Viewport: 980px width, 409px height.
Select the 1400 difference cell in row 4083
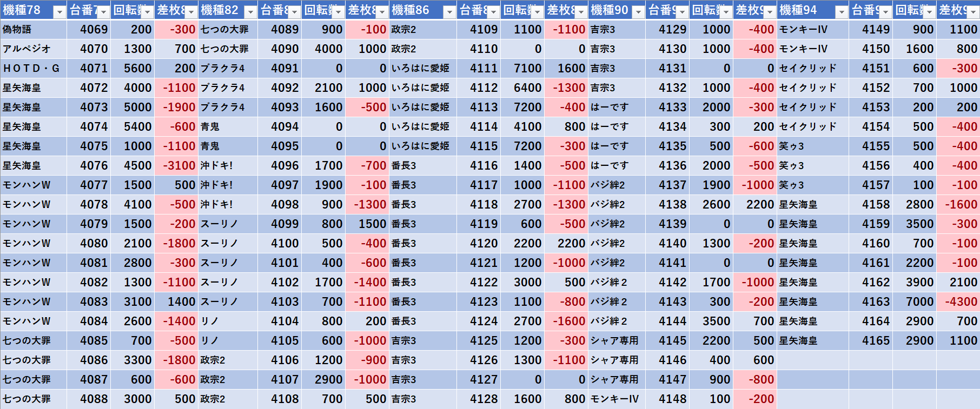176,301
